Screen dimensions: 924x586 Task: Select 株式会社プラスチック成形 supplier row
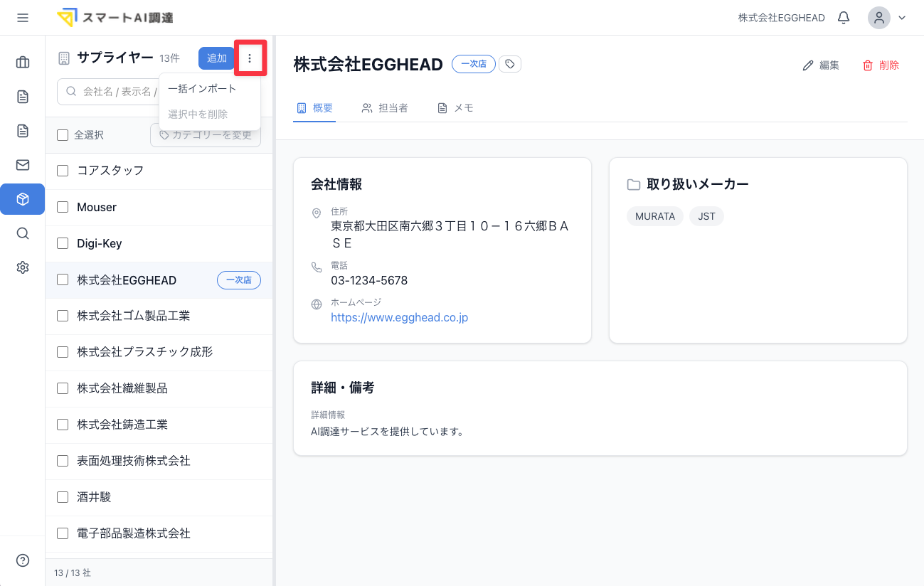(159, 352)
